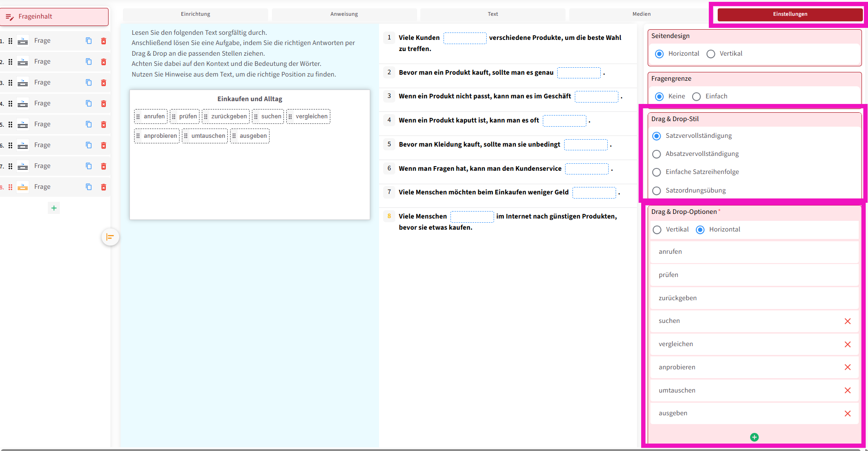Delete the third Frage item
The width and height of the screenshot is (868, 451).
103,83
